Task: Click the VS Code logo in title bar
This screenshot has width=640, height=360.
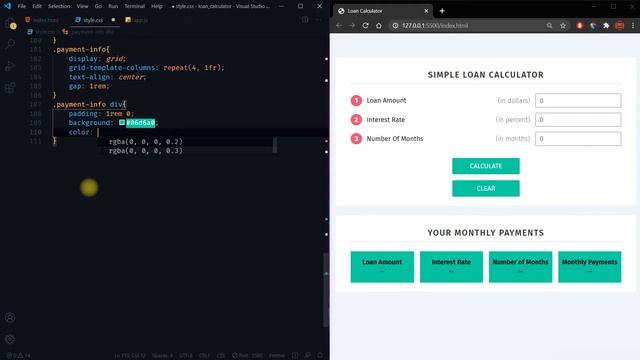Action: (x=7, y=6)
